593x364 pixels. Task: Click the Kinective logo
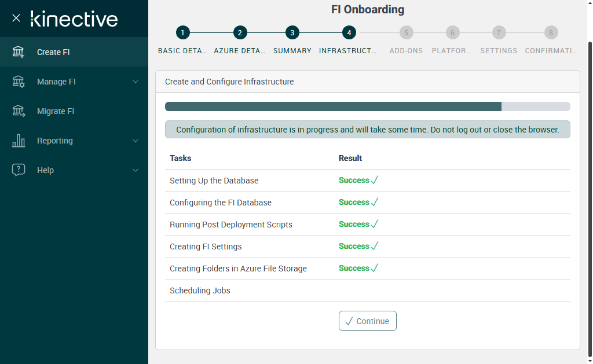(74, 19)
